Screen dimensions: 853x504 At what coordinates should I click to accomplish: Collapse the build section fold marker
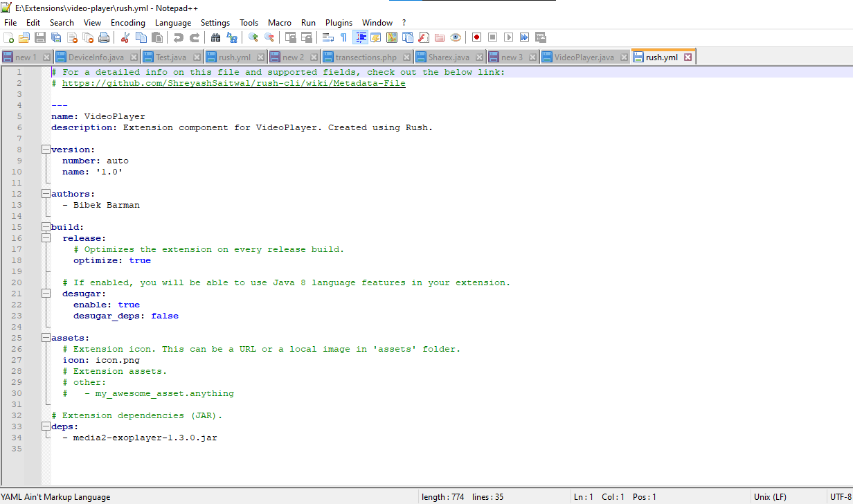pos(46,227)
